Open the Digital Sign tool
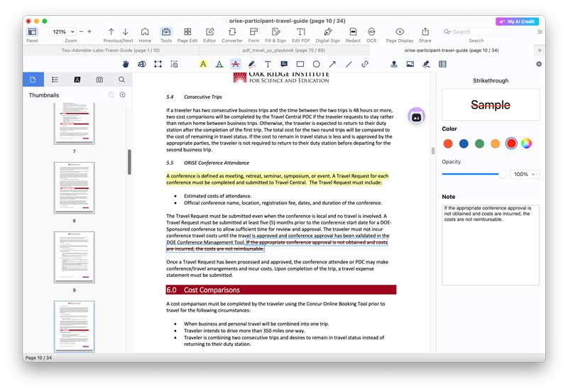 (x=327, y=32)
